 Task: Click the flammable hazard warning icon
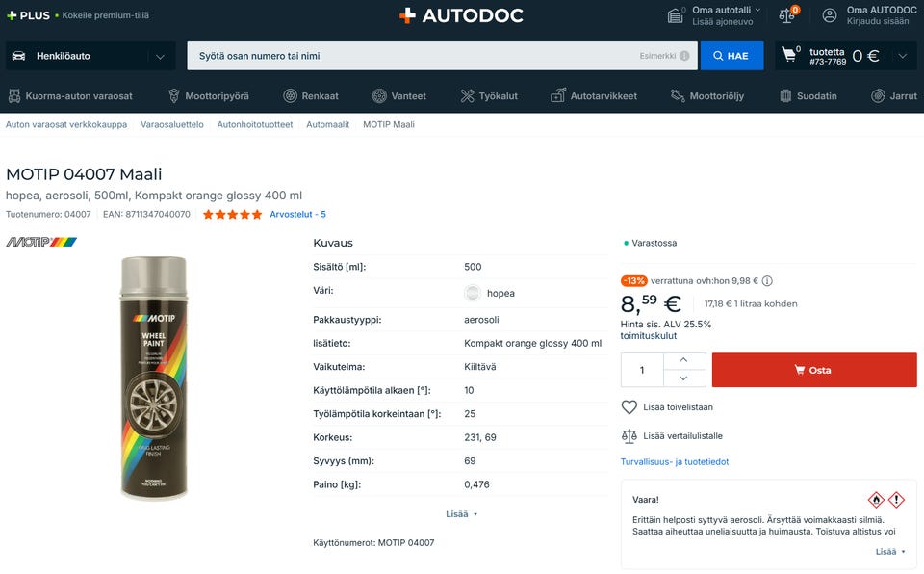click(x=876, y=500)
